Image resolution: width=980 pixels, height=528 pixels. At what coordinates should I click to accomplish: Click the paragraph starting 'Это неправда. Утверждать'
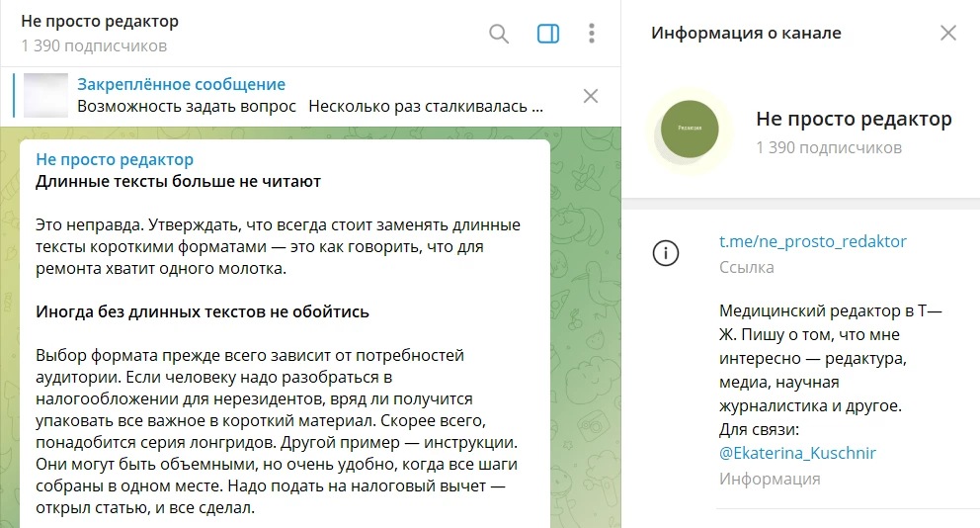279,246
